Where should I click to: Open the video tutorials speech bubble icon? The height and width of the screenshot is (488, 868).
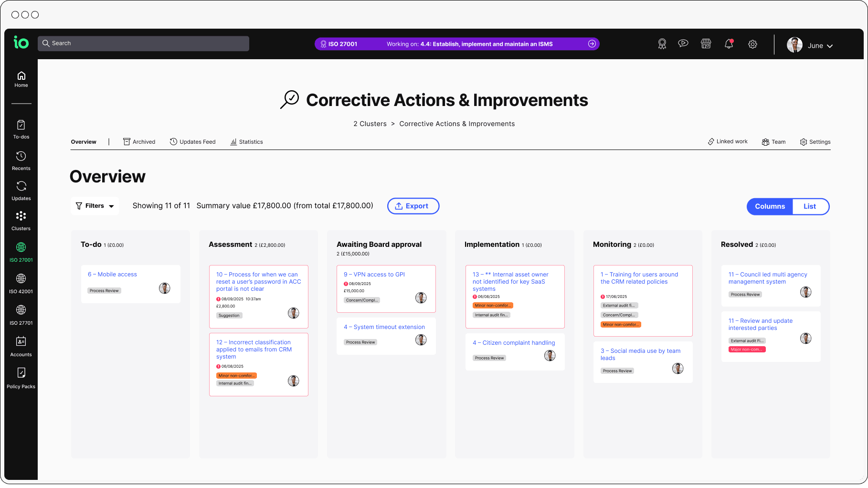[x=683, y=43]
